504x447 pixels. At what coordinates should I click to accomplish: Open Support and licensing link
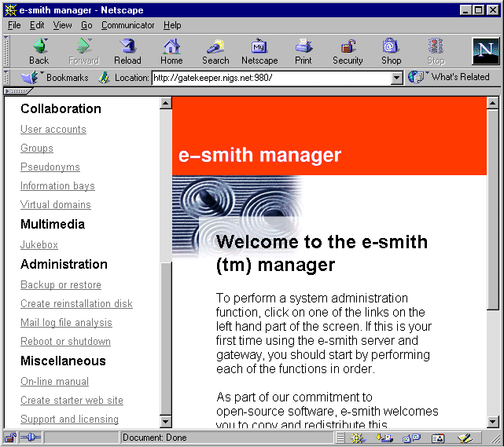point(69,419)
